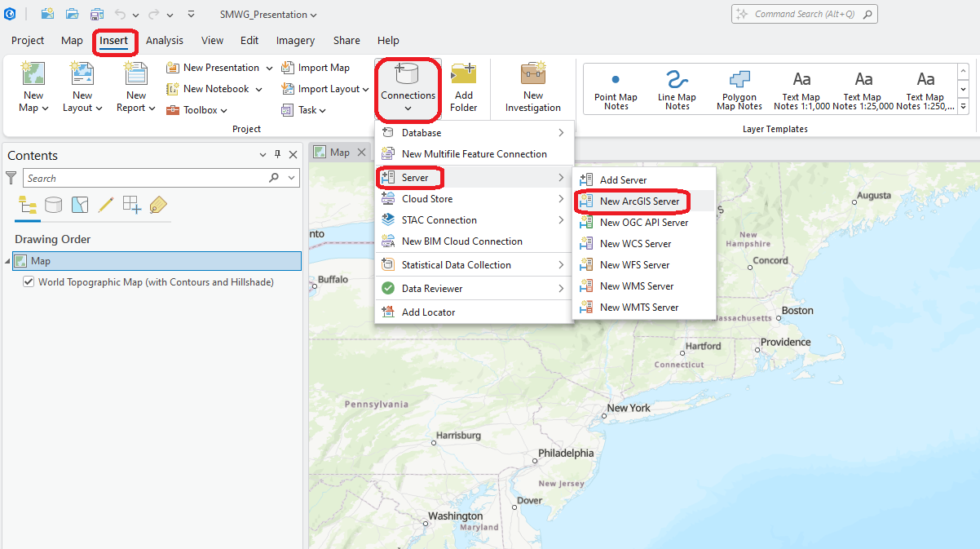Viewport: 980px width, 549px height.
Task: Choose New ArcGIS Server
Action: (644, 201)
